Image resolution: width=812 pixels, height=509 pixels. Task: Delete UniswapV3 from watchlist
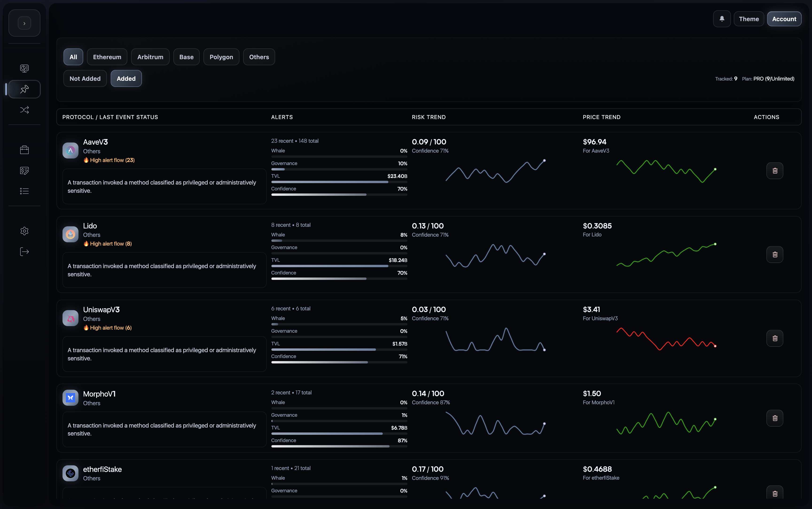775,338
